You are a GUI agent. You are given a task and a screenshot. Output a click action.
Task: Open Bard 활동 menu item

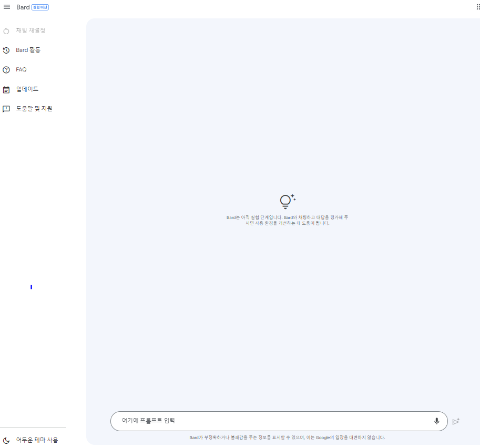pyautogui.click(x=28, y=50)
